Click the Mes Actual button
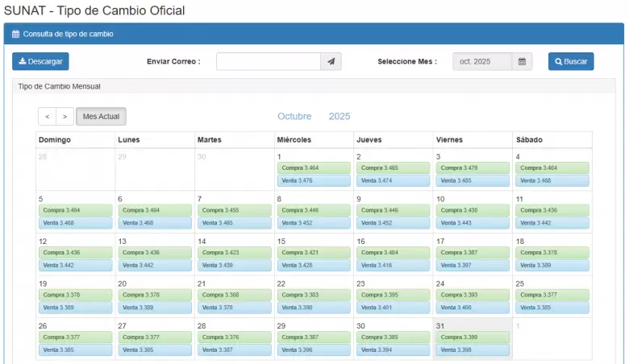629x364 pixels. pyautogui.click(x=101, y=117)
